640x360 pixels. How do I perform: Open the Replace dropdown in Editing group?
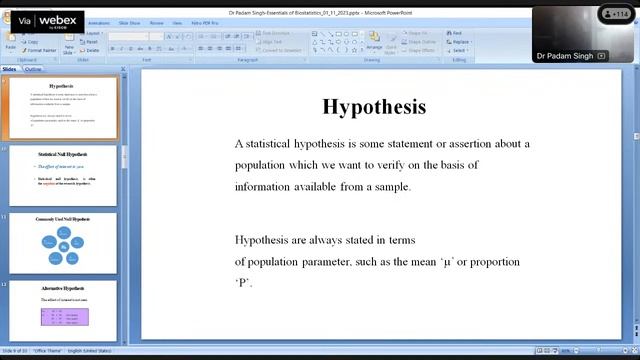pyautogui.click(x=459, y=42)
